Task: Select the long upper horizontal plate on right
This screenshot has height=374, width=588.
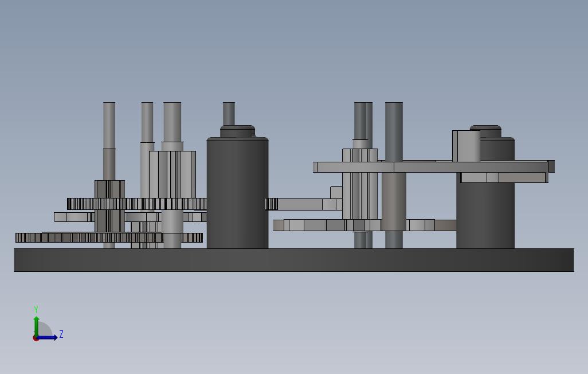Action: pos(431,167)
